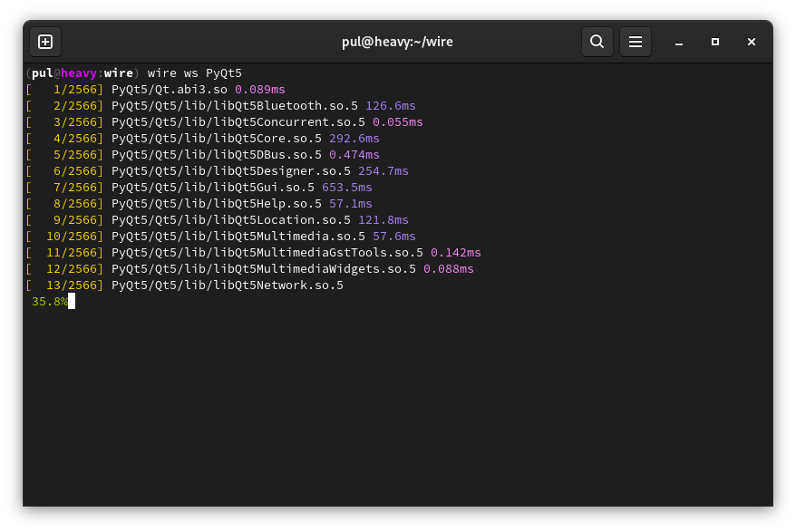
Task: Click the libQt5Bluetooth.so.5 file path
Action: click(x=235, y=106)
